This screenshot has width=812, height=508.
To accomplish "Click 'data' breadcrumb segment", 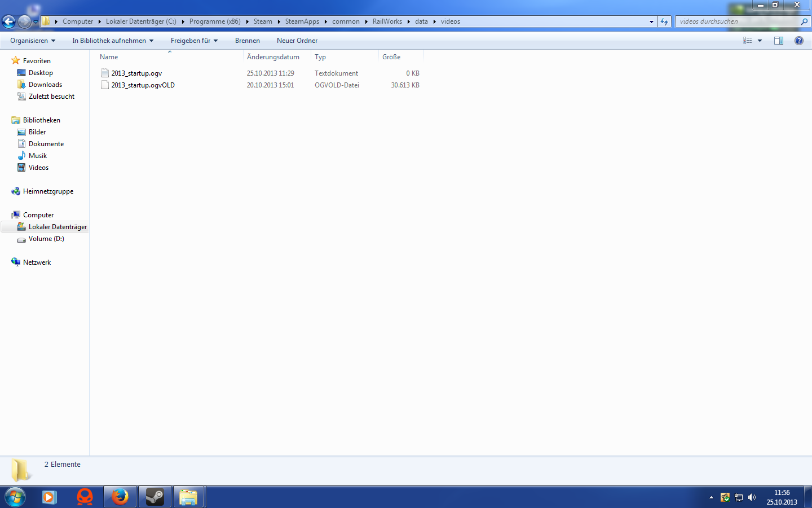I will pyautogui.click(x=421, y=21).
